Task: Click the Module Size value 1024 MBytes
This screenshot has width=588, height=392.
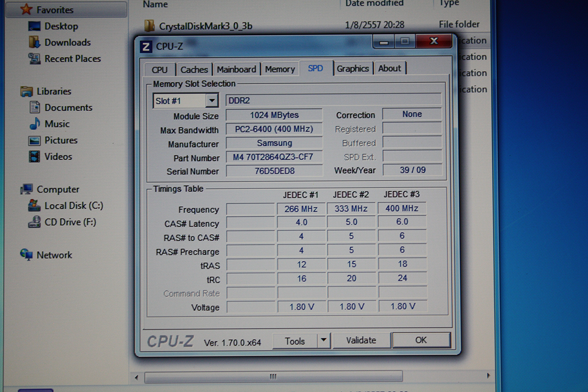Action: 274,115
